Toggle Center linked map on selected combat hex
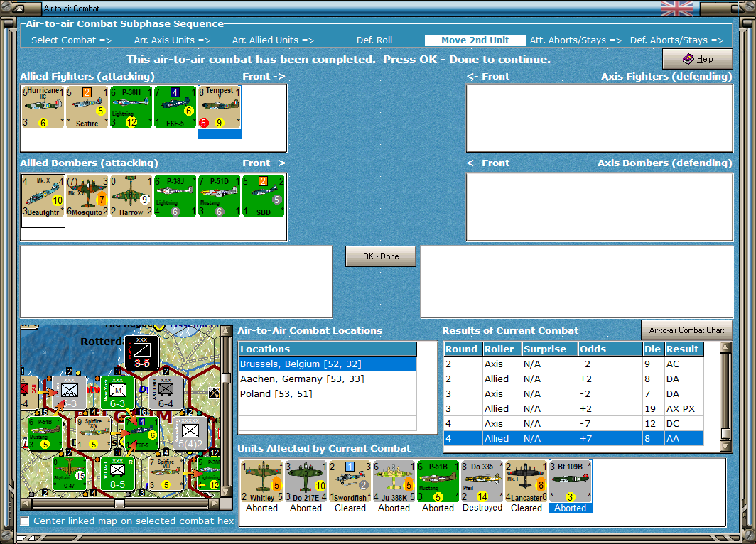The height and width of the screenshot is (544, 756). click(25, 521)
